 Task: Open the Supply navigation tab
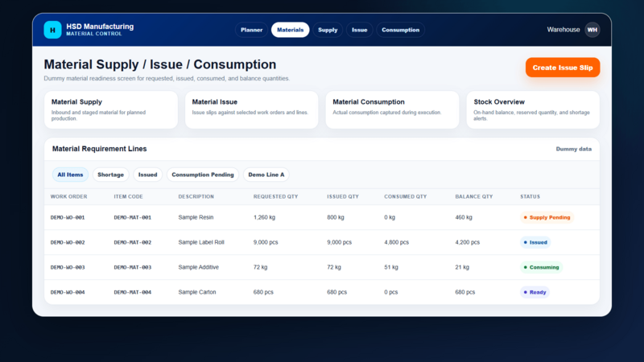[x=328, y=30]
